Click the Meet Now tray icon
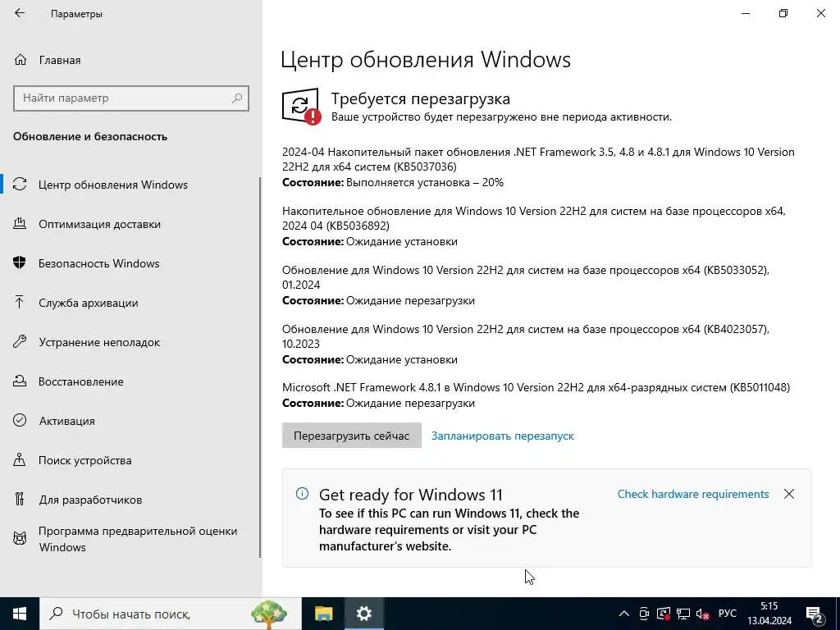The height and width of the screenshot is (630, 840). (644, 614)
